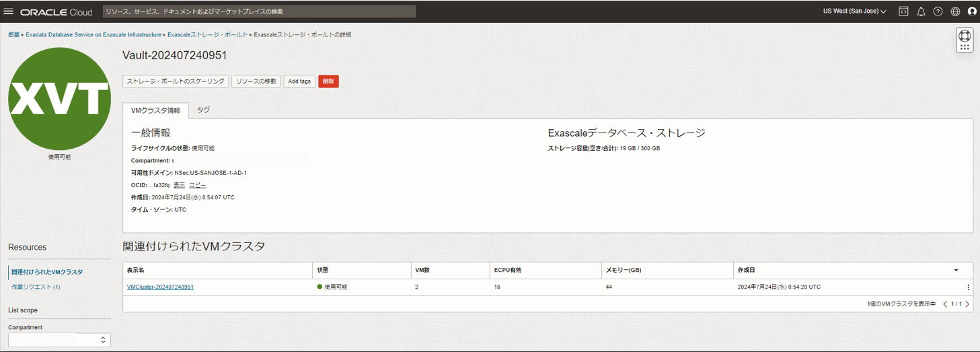This screenshot has width=980, height=352.
Task: Switch to the VMクラスタ情報 tab
Action: tap(155, 110)
